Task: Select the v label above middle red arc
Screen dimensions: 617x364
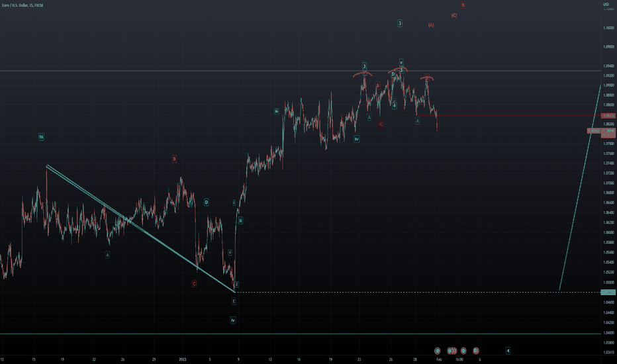Action: pyautogui.click(x=401, y=63)
